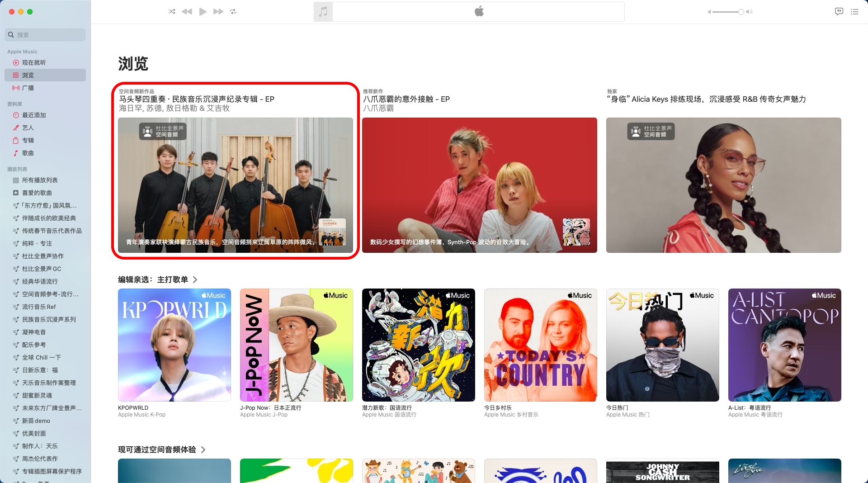Start playback with Play button
The image size is (868, 483).
(203, 12)
